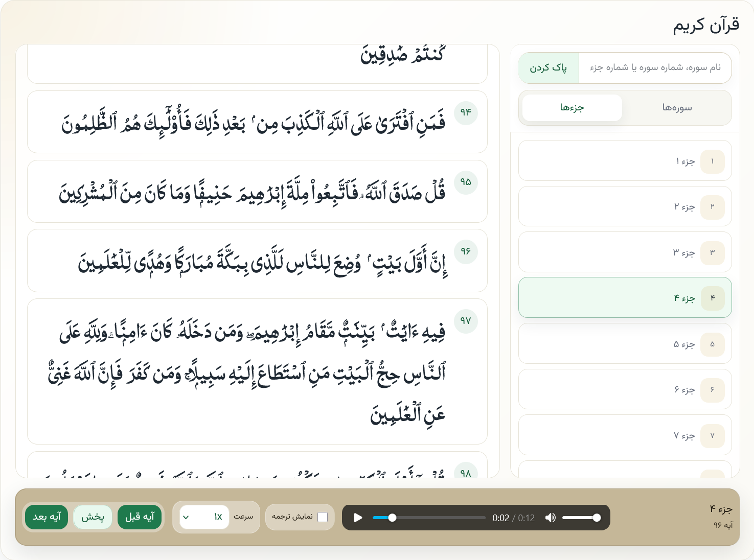The height and width of the screenshot is (560, 754).
Task: Click verse number badge ۹۷
Action: pos(466,321)
